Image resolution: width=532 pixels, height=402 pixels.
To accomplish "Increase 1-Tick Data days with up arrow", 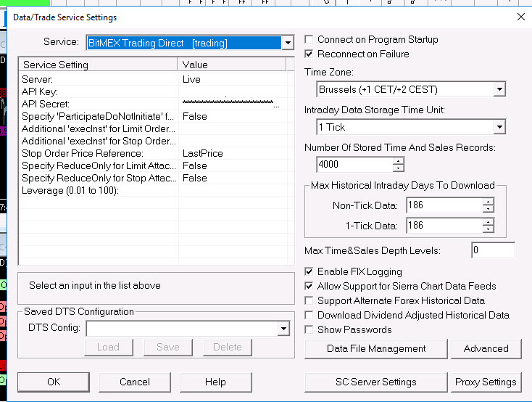I will 488,222.
